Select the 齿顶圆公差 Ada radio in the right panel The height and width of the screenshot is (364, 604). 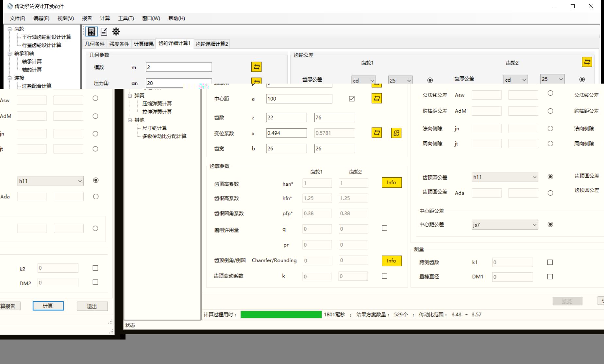[x=550, y=193]
